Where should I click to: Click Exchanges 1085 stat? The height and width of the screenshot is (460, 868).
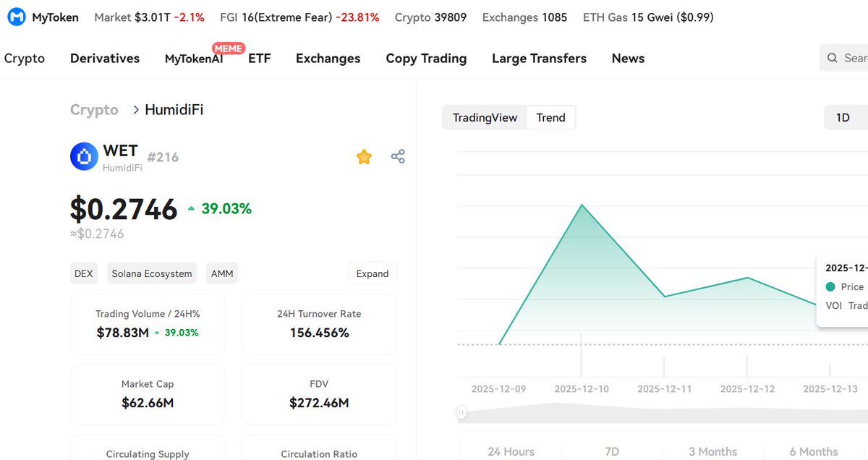(x=524, y=17)
